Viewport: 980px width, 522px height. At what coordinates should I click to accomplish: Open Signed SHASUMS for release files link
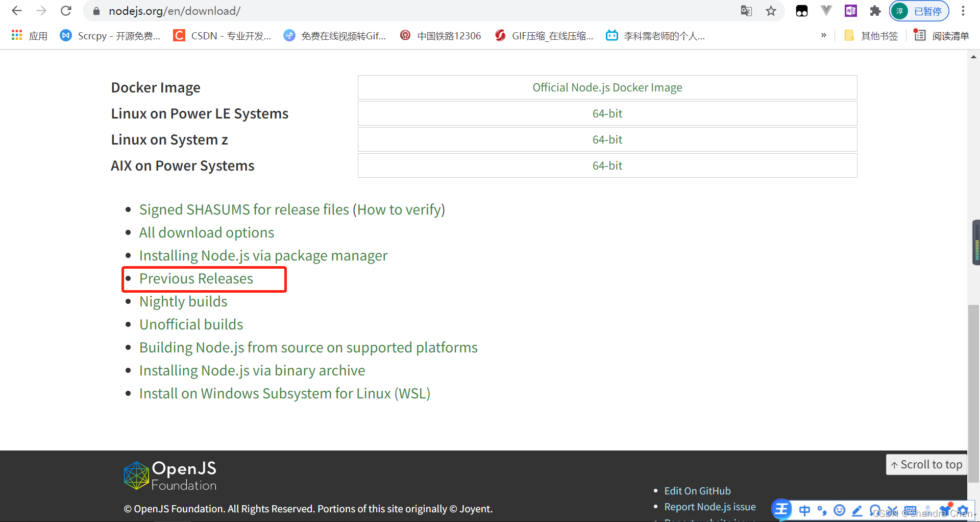click(244, 209)
